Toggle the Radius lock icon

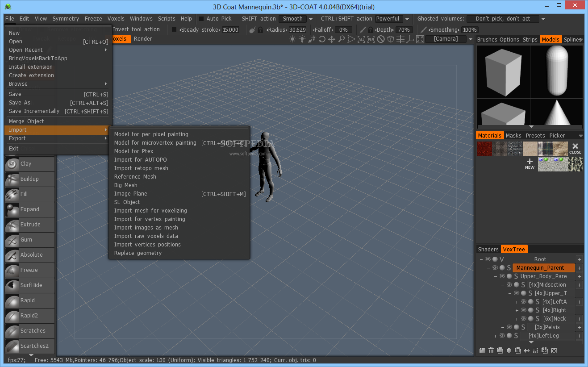(x=260, y=30)
